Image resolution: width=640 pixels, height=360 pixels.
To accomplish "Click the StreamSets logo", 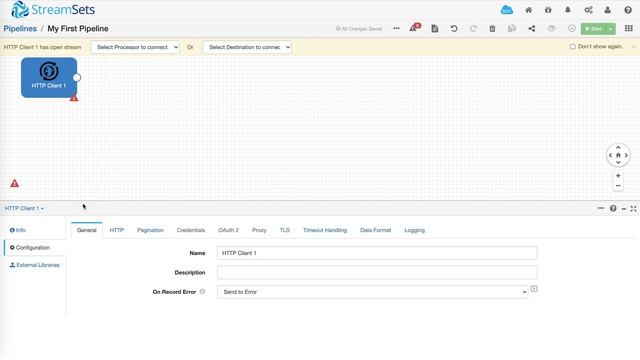I will pos(53,9).
